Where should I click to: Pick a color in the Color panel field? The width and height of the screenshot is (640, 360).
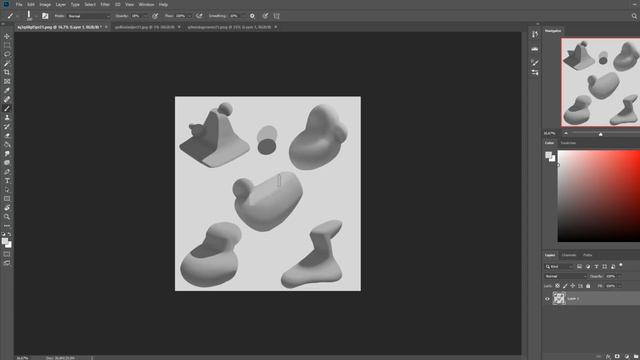tap(598, 196)
